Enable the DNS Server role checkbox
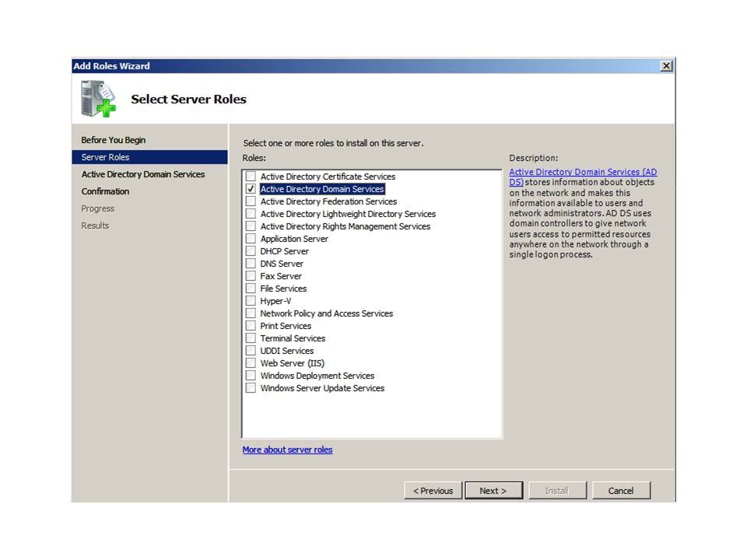 pyautogui.click(x=251, y=264)
